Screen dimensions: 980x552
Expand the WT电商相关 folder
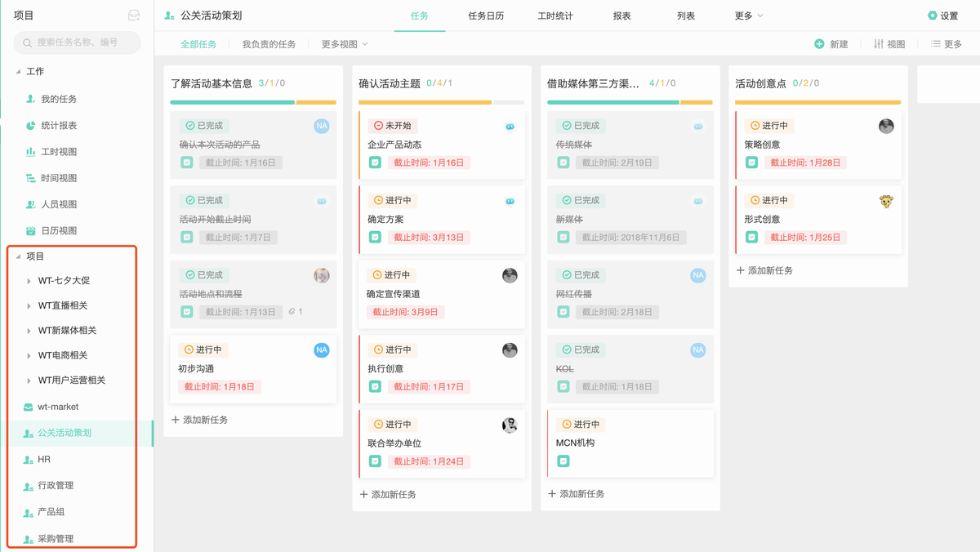29,356
